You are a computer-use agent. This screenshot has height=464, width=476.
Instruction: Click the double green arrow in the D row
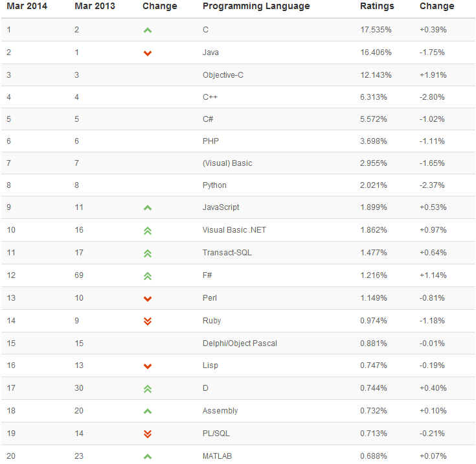click(148, 389)
